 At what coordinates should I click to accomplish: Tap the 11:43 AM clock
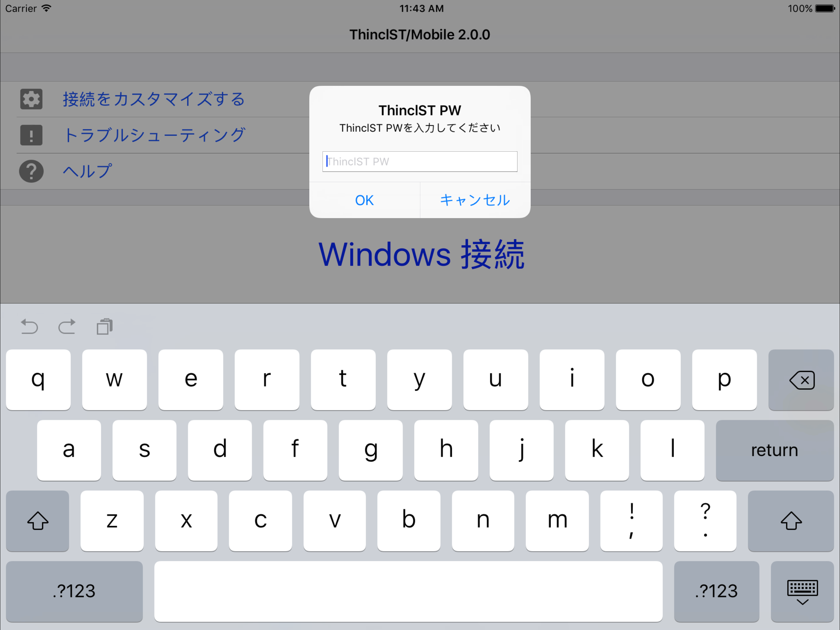tap(421, 8)
